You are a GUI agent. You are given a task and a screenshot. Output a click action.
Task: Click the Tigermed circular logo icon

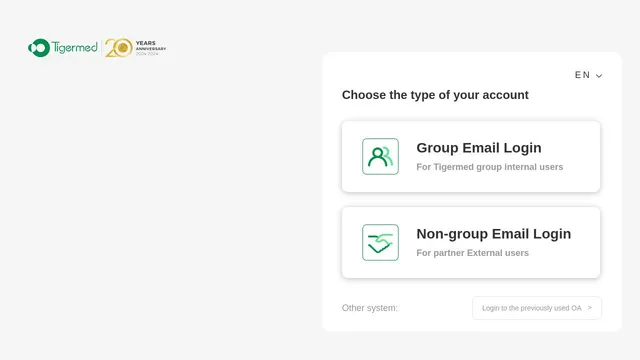point(39,48)
